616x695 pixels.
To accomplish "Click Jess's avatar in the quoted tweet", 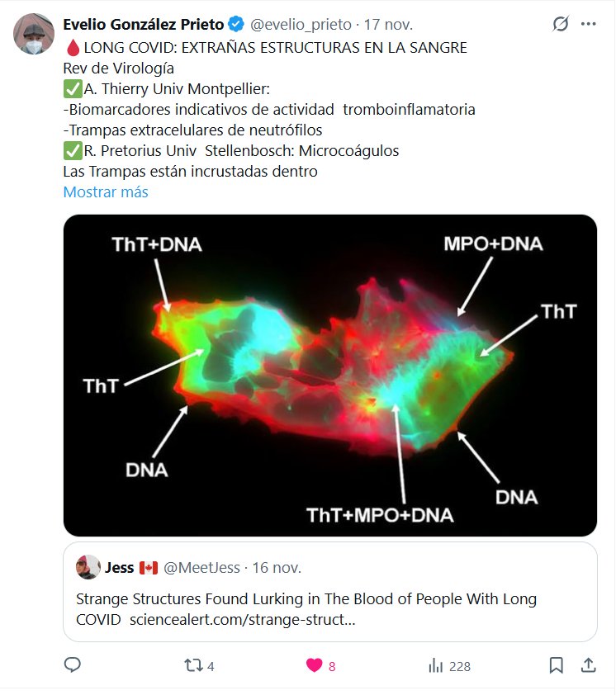I will point(88,568).
